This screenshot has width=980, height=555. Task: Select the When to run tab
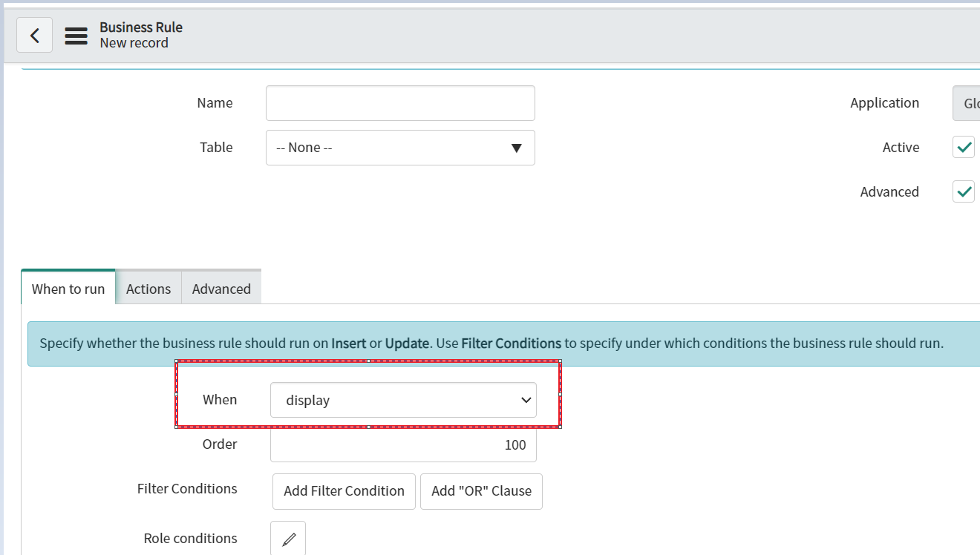68,288
